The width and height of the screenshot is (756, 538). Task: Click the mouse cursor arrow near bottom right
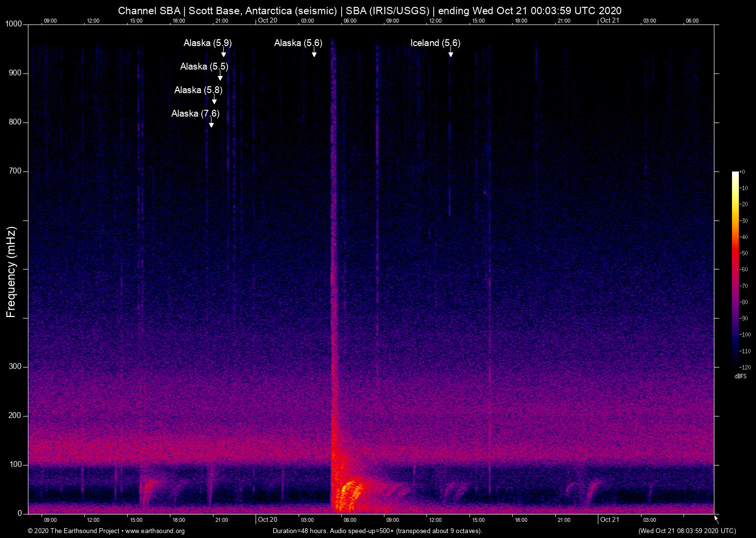point(716,518)
